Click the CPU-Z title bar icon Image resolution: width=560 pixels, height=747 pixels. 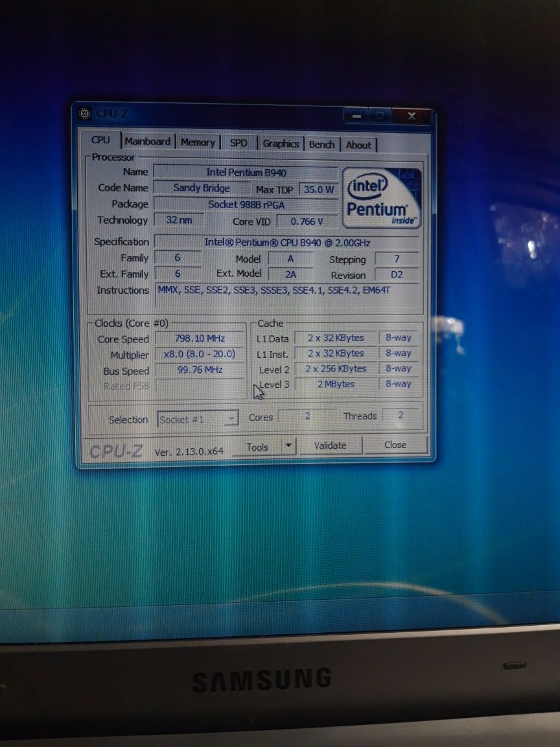(85, 113)
